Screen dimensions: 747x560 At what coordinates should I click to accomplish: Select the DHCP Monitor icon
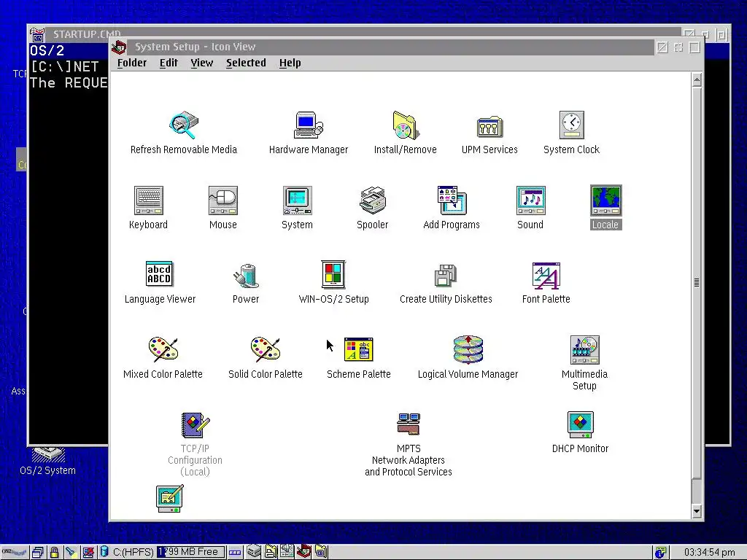tap(580, 424)
